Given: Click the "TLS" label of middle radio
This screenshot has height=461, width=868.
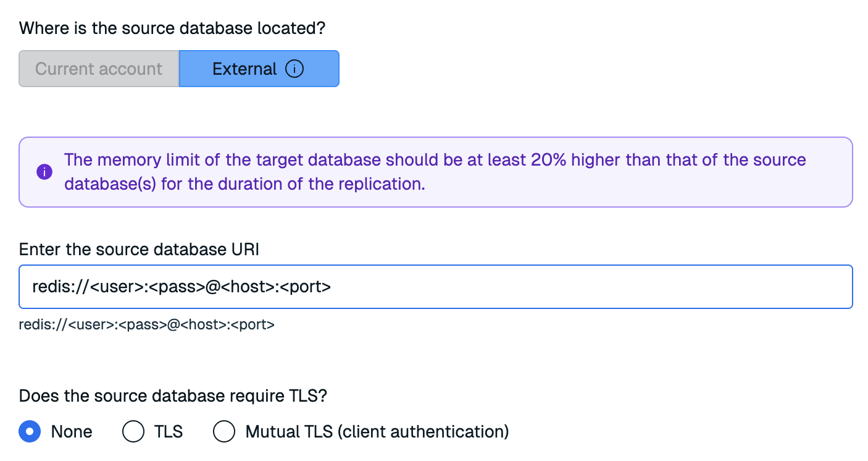Looking at the screenshot, I should click(169, 431).
